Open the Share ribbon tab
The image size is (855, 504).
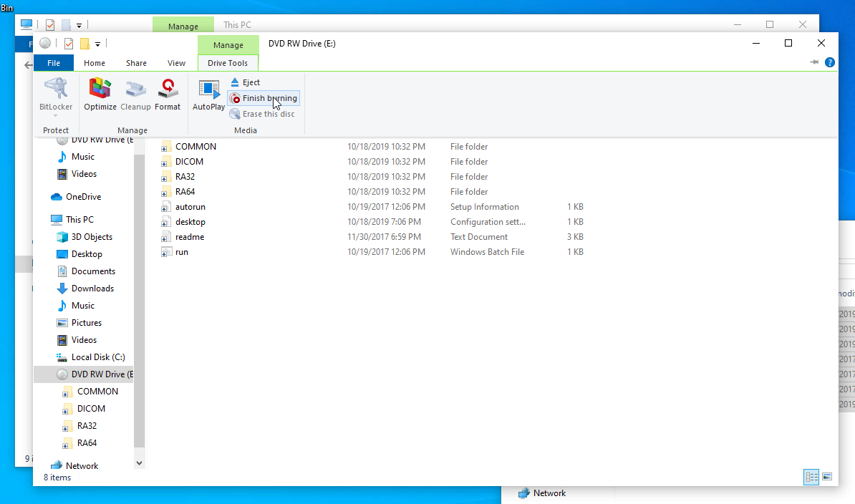[136, 63]
